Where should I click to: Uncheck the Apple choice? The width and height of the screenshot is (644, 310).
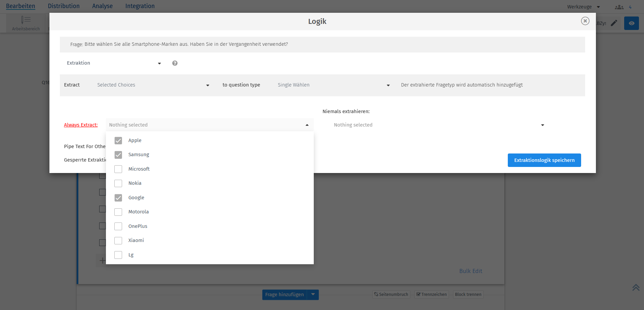[118, 140]
